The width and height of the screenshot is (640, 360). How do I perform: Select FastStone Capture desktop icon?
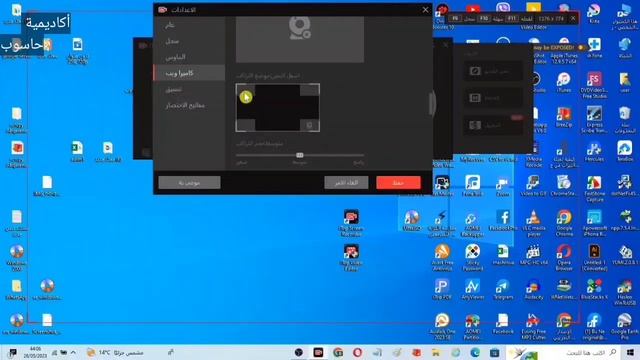point(595,189)
